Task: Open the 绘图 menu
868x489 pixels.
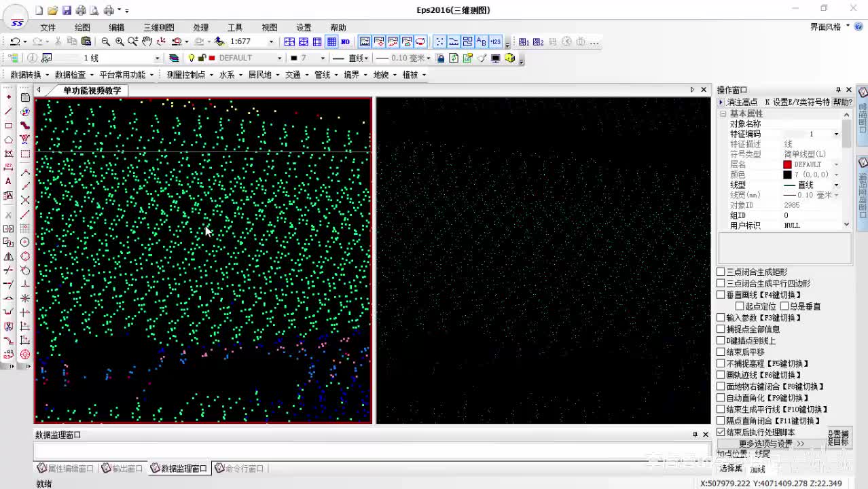Action: pos(82,28)
